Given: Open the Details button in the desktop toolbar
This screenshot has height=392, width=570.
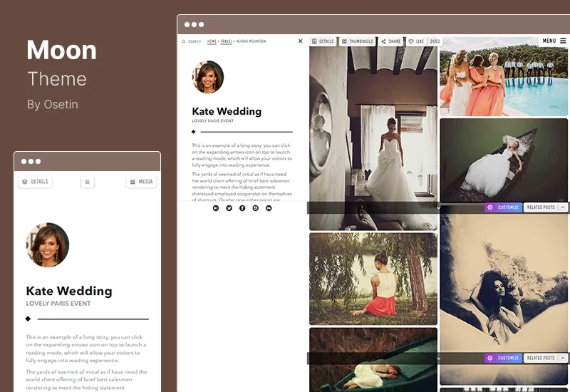Looking at the screenshot, I should (x=323, y=41).
